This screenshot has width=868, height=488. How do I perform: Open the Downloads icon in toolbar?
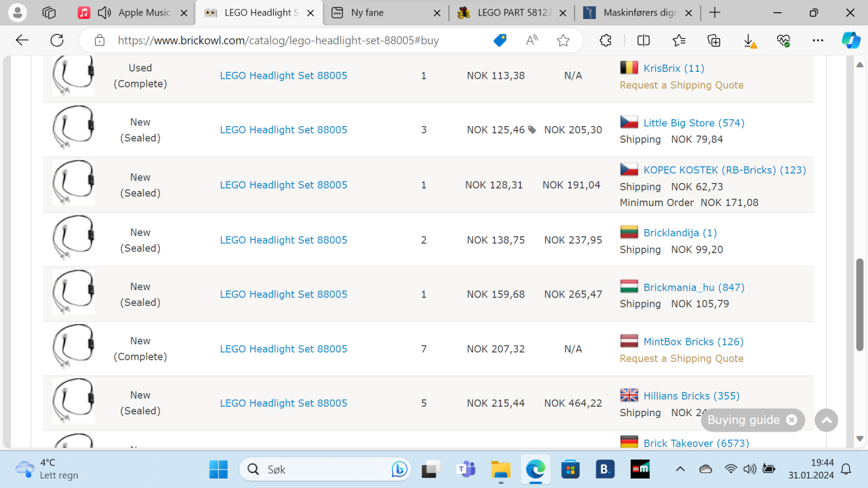click(x=749, y=41)
